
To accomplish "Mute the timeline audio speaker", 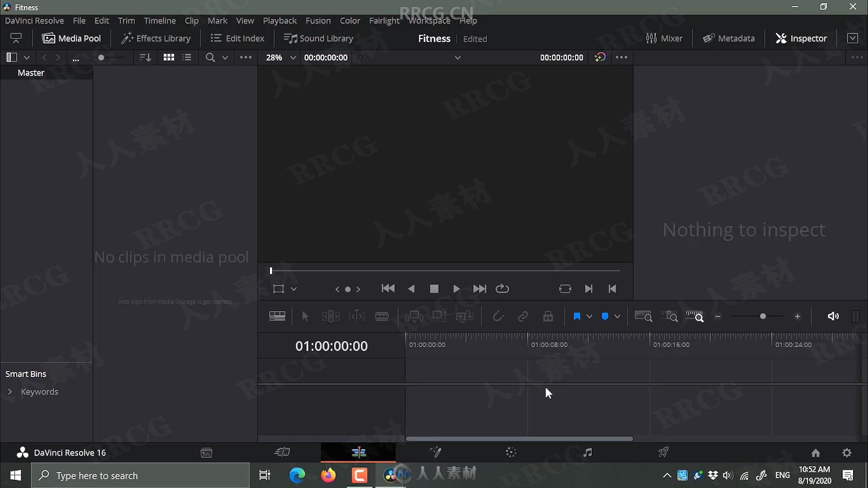I will [833, 316].
